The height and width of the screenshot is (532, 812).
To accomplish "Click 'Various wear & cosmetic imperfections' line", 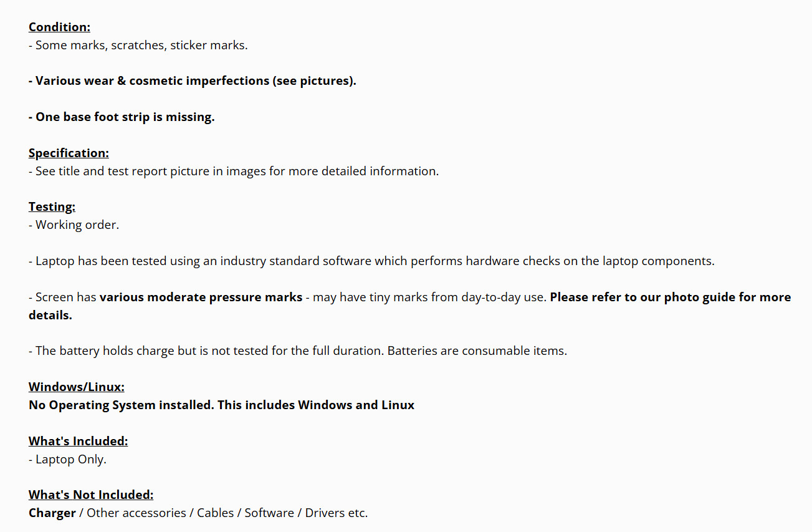I will click(x=193, y=80).
